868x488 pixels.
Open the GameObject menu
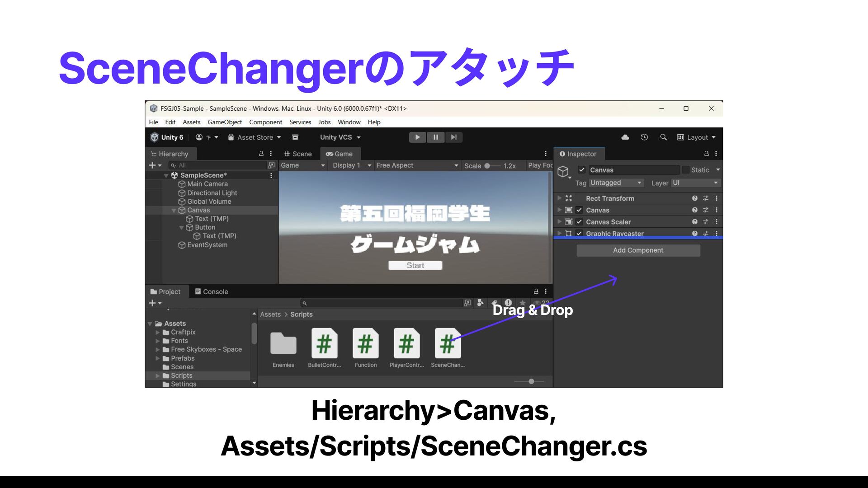pyautogui.click(x=224, y=122)
